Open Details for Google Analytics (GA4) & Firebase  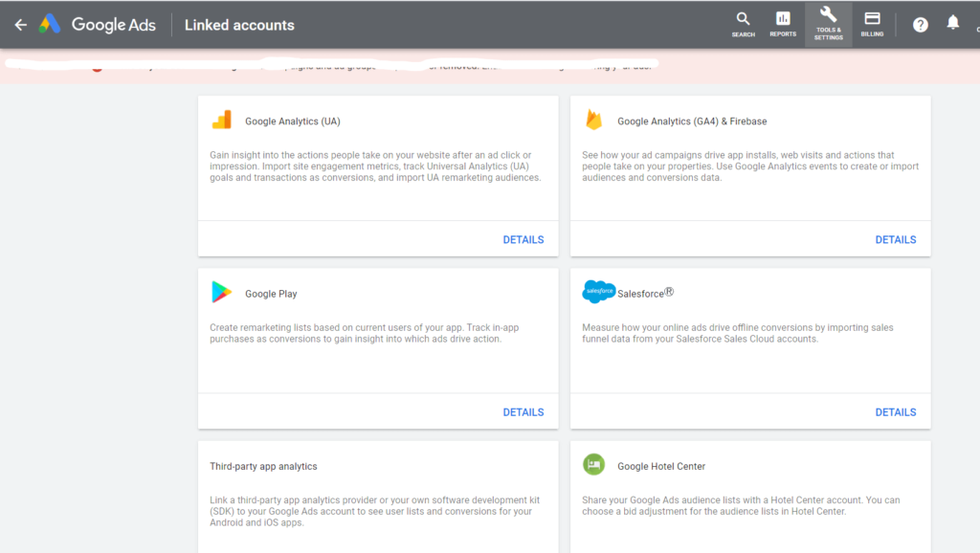896,240
